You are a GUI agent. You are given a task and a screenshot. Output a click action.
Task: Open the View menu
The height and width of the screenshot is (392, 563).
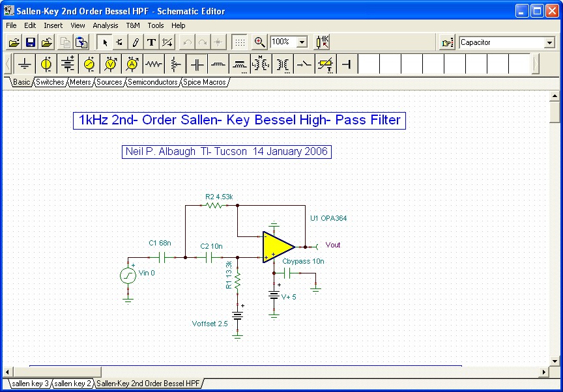point(78,25)
